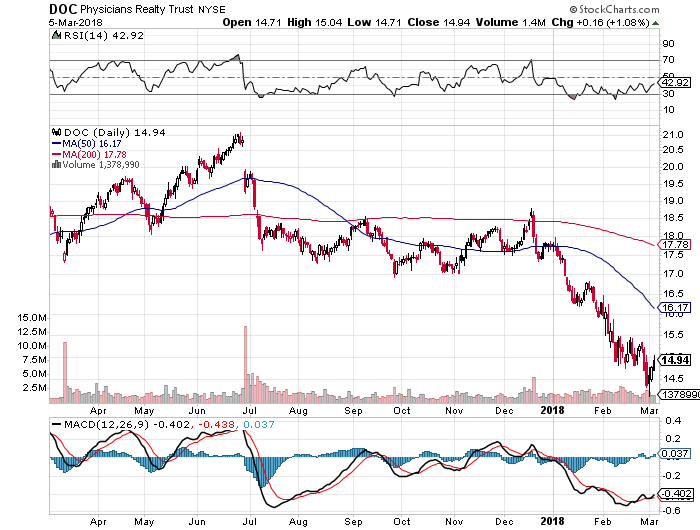Screen dimensions: 700x530
Task: Click the blue 0.037 histogram value in the MACD legend
Action: point(259,424)
